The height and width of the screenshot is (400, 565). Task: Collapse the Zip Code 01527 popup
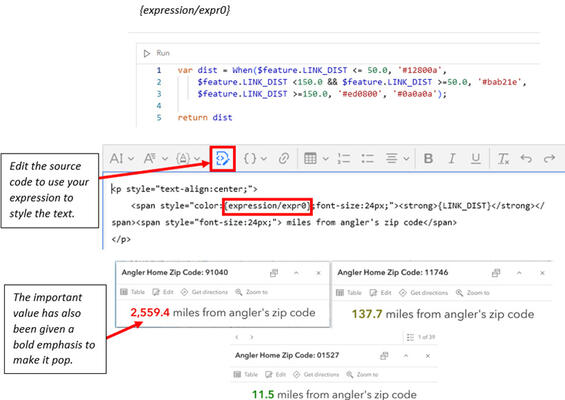pyautogui.click(x=406, y=356)
